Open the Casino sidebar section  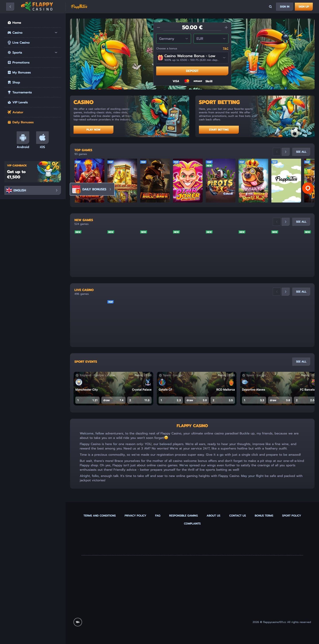pyautogui.click(x=17, y=33)
